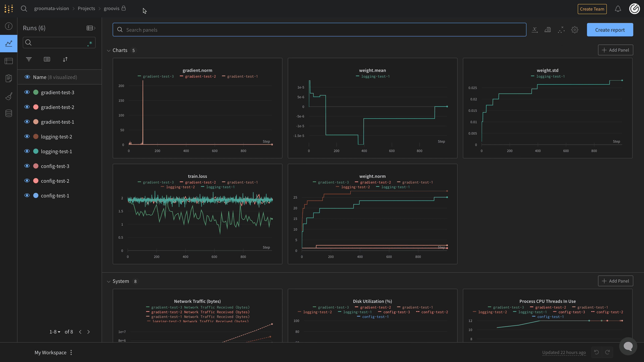Click the Create report button

tap(610, 30)
